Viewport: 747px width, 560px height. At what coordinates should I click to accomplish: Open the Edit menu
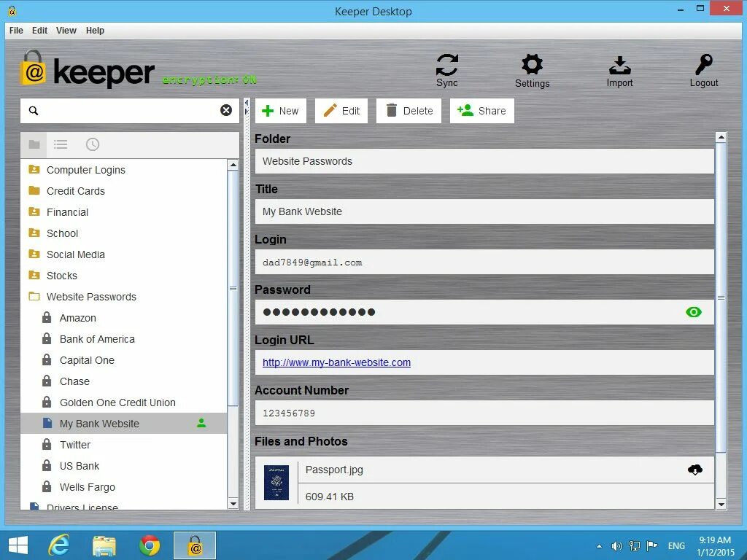pos(39,31)
